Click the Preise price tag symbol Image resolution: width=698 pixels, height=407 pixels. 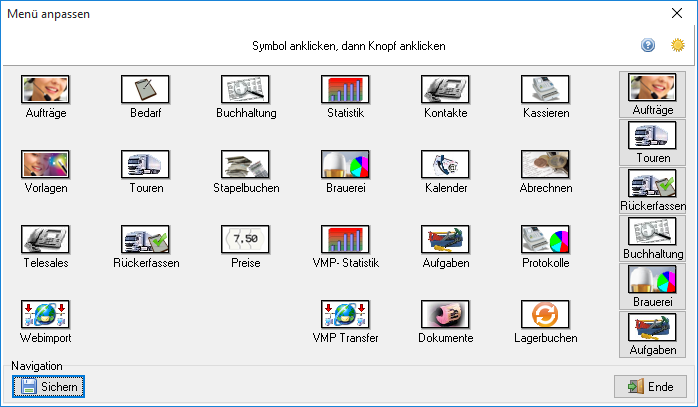click(x=245, y=239)
